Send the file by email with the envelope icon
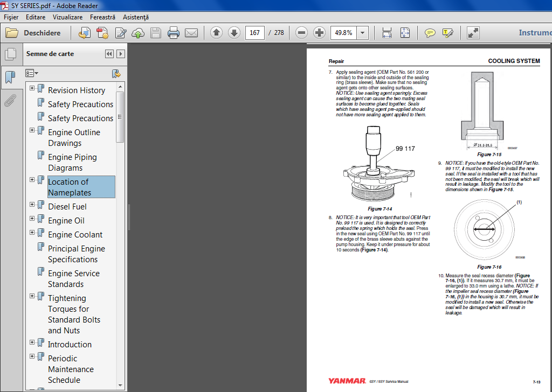The height and width of the screenshot is (392, 552). pyautogui.click(x=191, y=33)
